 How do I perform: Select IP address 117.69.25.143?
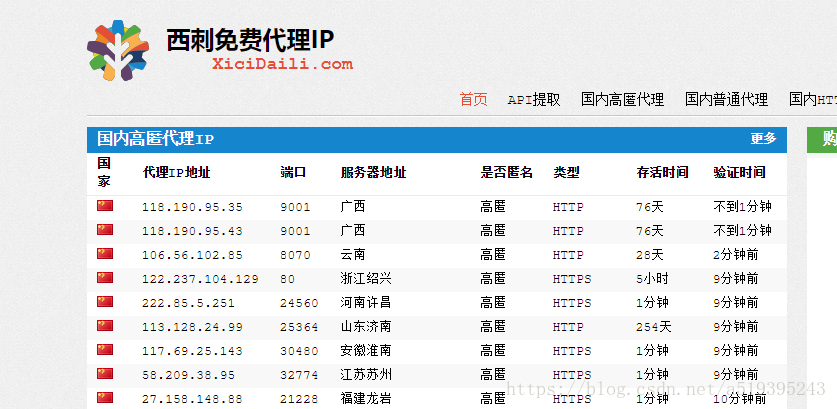[x=192, y=351]
